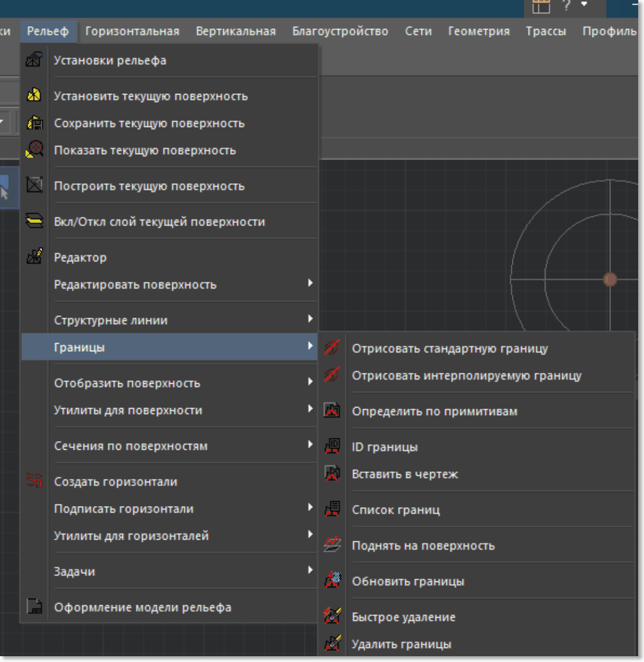Screen dimensions: 644x662
Task: Click the Поднять на поверхность icon
Action: click(332, 545)
